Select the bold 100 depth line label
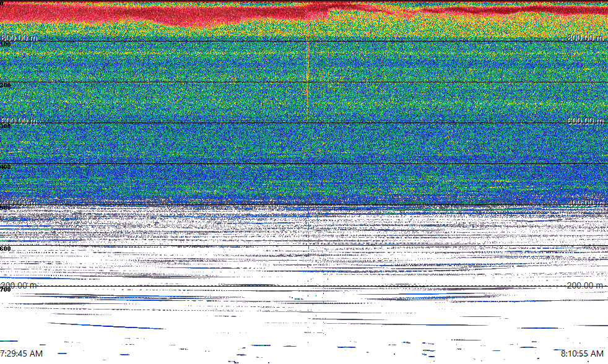 coord(6,45)
